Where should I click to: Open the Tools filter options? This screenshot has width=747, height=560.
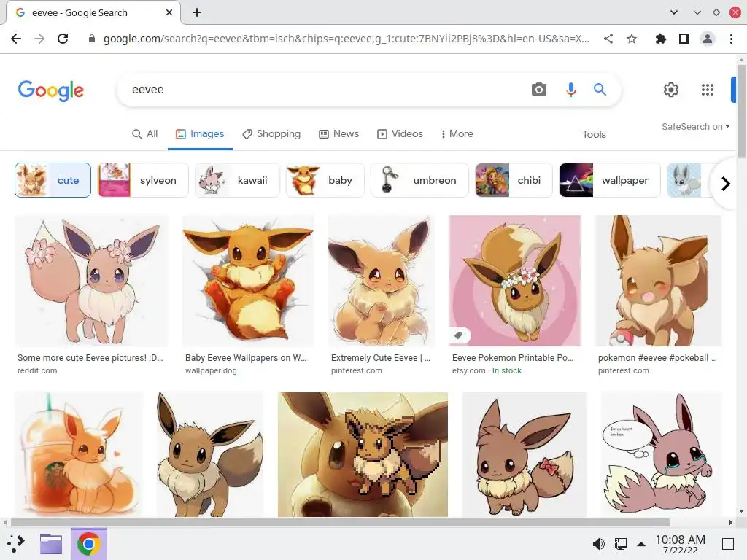click(594, 134)
